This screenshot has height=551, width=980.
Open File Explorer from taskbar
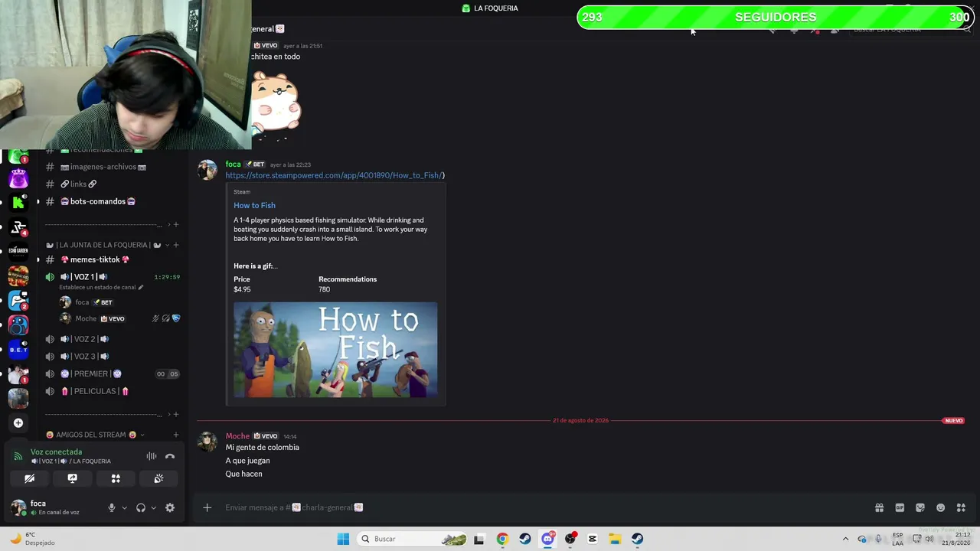click(615, 539)
